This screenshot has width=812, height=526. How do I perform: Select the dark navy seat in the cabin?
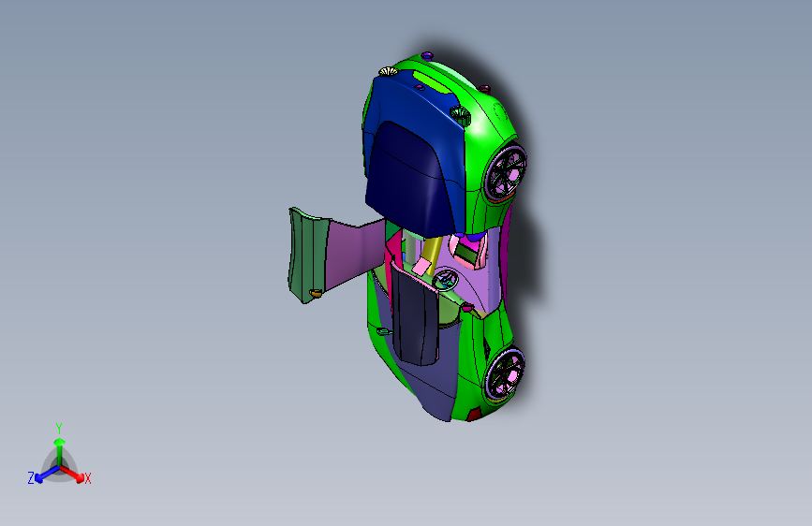click(415, 315)
